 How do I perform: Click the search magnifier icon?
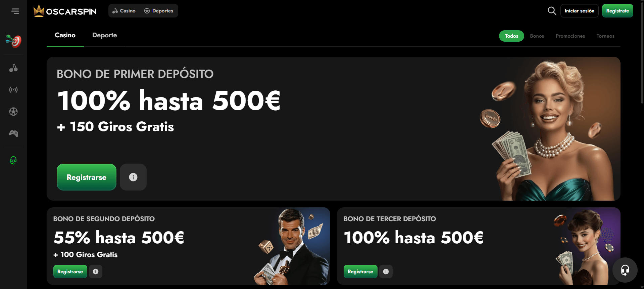(552, 11)
